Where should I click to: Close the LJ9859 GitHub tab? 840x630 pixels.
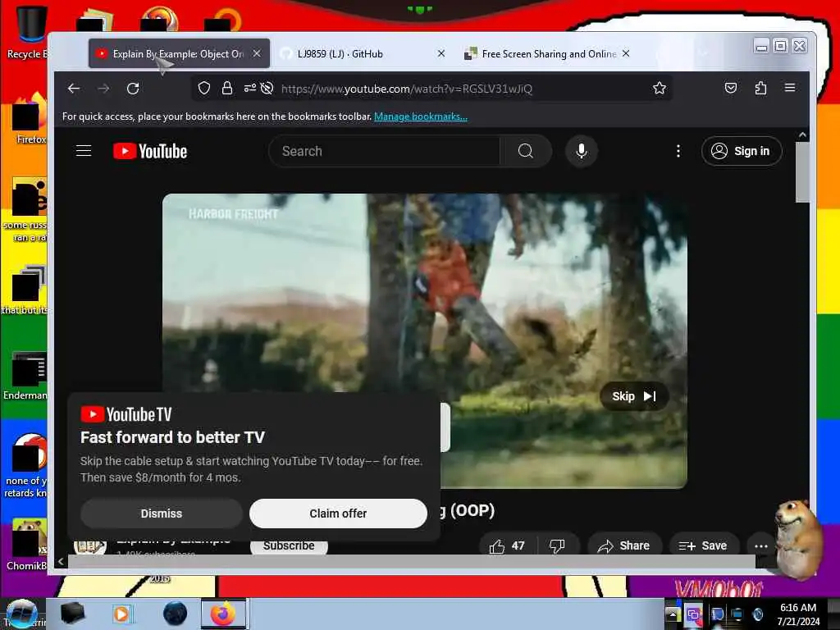[x=441, y=53]
